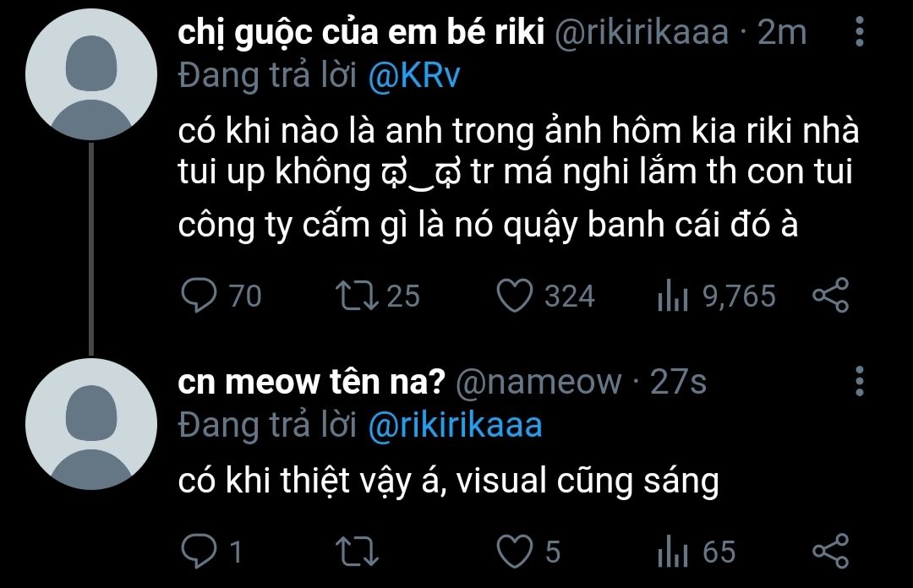Like the tweet with 324 likes
913x588 pixels.
(x=515, y=295)
